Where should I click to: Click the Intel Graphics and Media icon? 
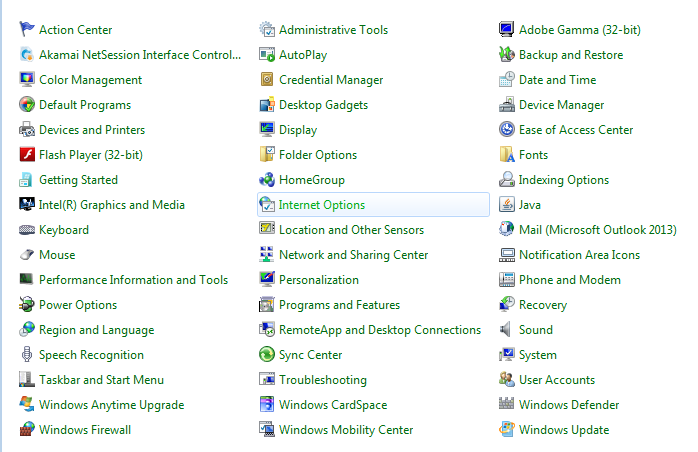pos(27,204)
